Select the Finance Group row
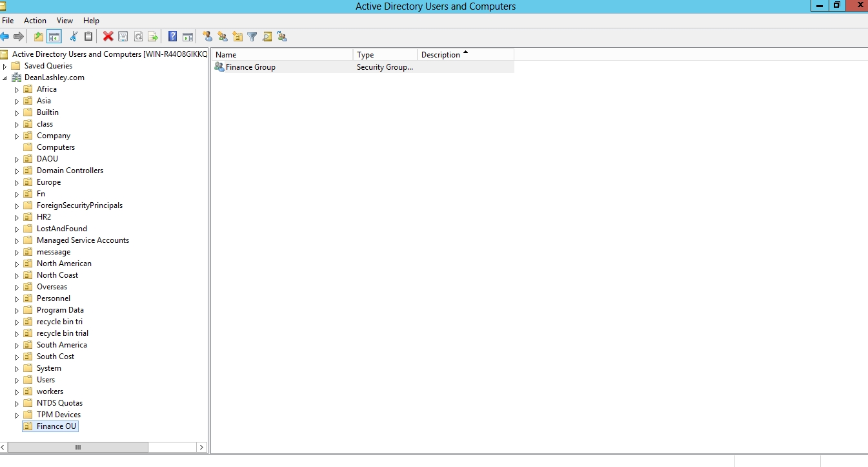Viewport: 868px width, 467px height. click(363, 67)
